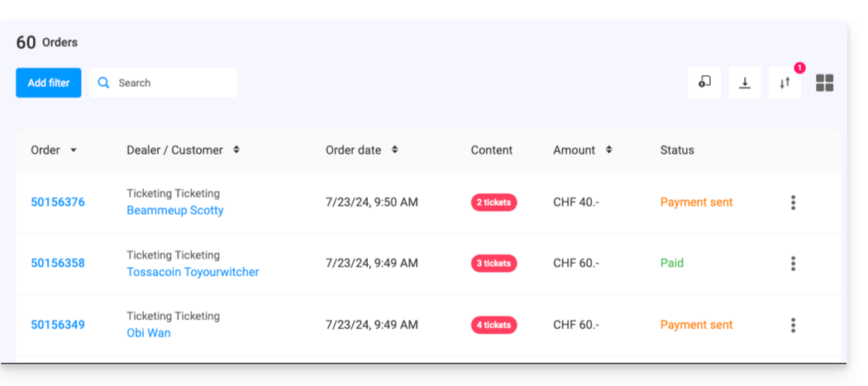Viewport: 868px width, 386px height.
Task: Open three-dot menu for order 50156376
Action: tap(793, 203)
